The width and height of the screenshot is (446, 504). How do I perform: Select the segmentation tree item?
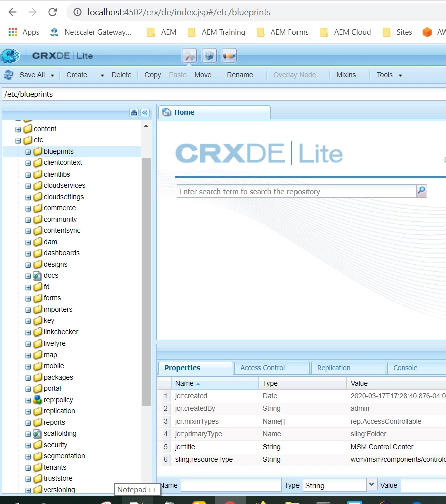(64, 456)
